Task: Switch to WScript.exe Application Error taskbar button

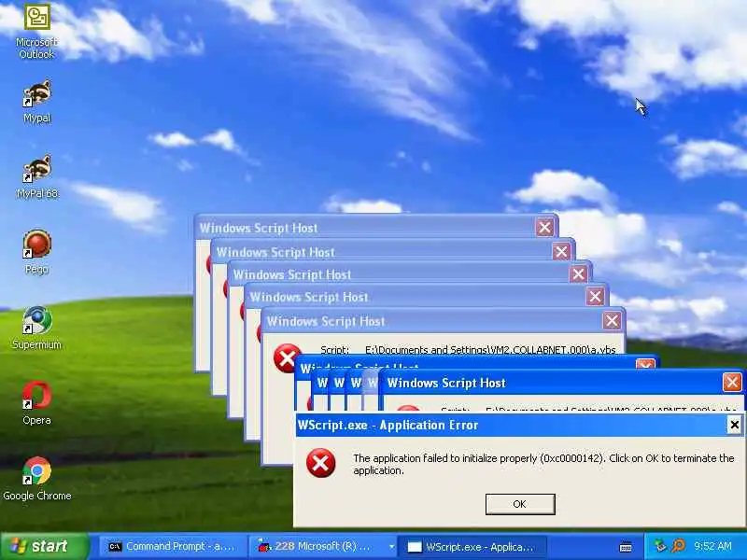Action: pos(472,547)
